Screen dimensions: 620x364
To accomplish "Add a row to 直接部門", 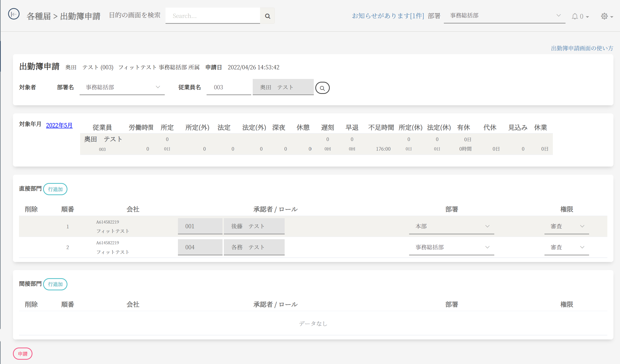I will click(x=55, y=189).
